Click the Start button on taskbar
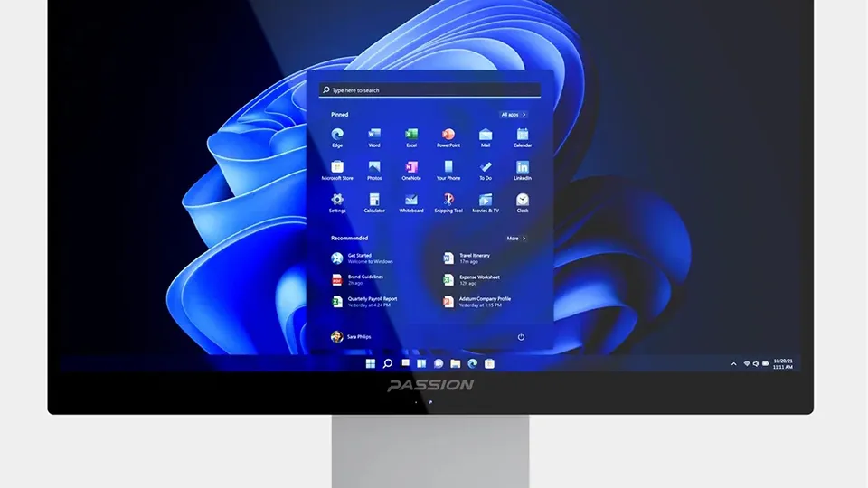 coord(371,363)
